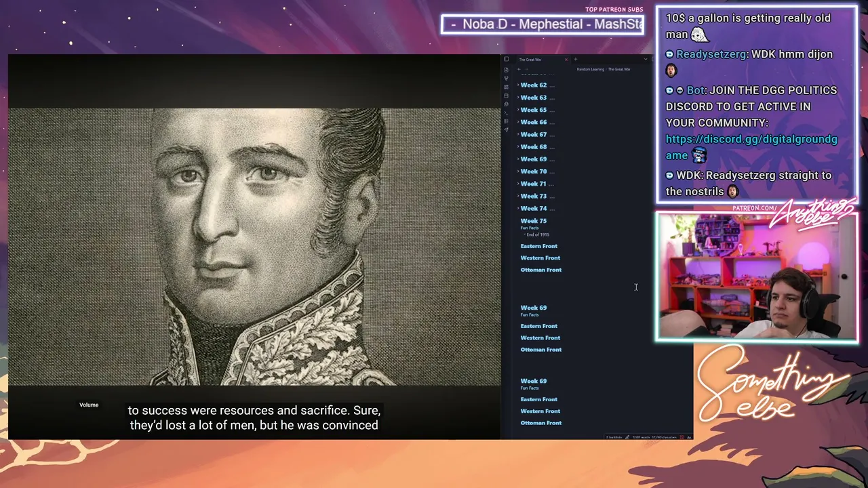The width and height of the screenshot is (868, 488).
Task: Click the Bot username in chat
Action: click(x=695, y=90)
